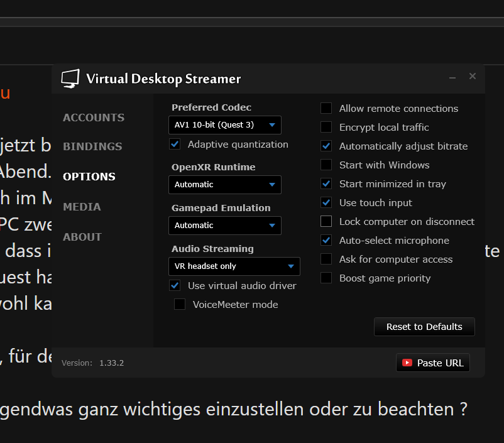Switch to the Bindings tab
The image size is (504, 443).
92,146
